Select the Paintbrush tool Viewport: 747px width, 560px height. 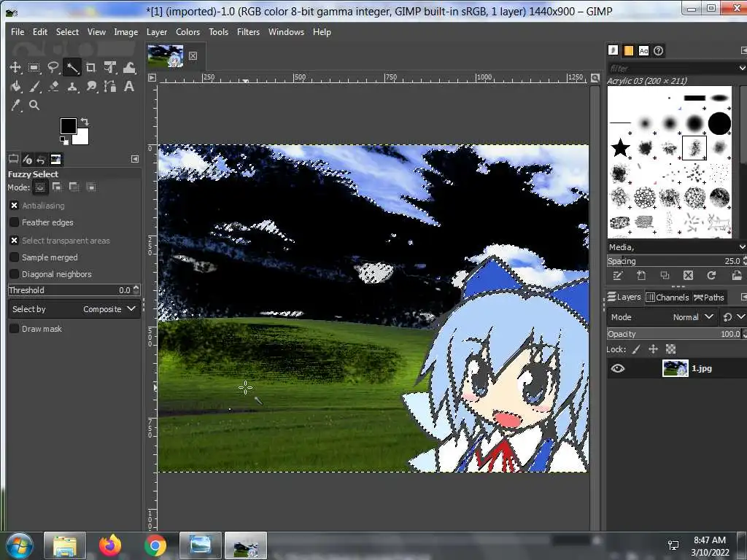34,86
